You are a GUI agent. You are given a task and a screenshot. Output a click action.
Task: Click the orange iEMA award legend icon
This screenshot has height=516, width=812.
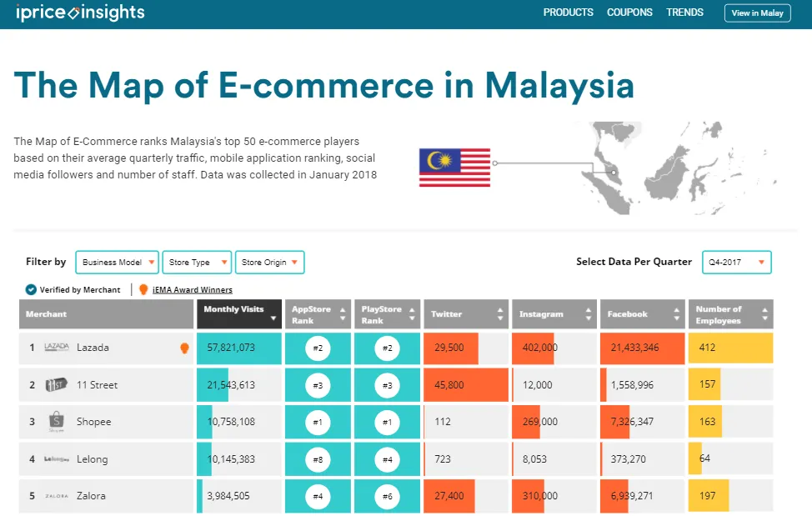143,289
